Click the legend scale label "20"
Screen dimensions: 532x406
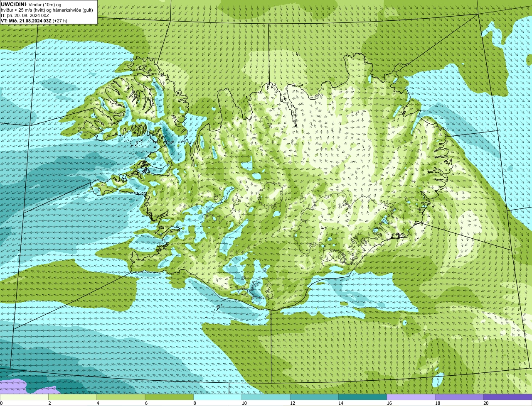(486, 403)
